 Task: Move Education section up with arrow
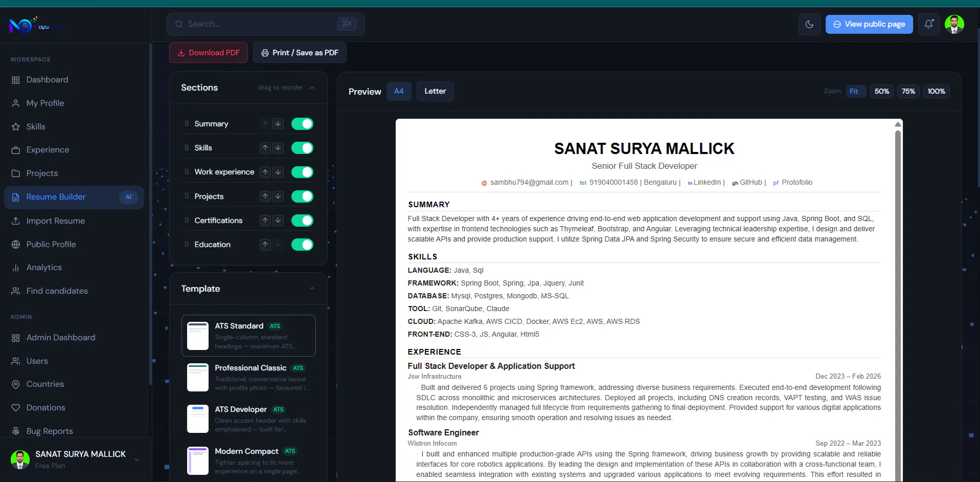[265, 245]
